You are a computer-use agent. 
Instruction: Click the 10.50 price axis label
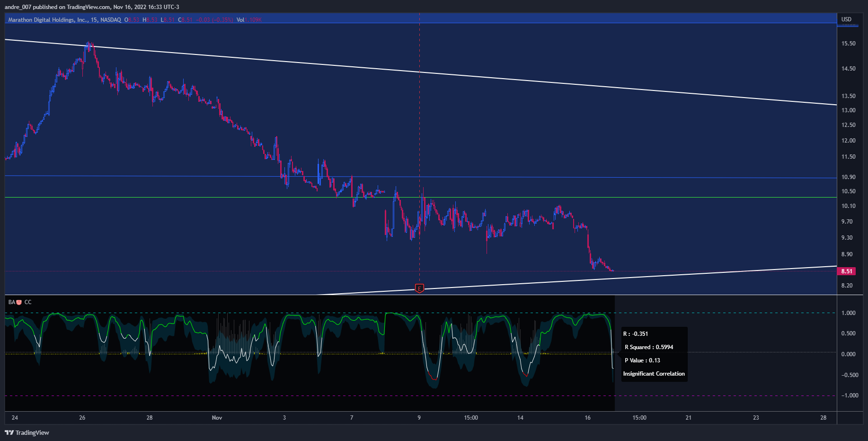tap(849, 191)
